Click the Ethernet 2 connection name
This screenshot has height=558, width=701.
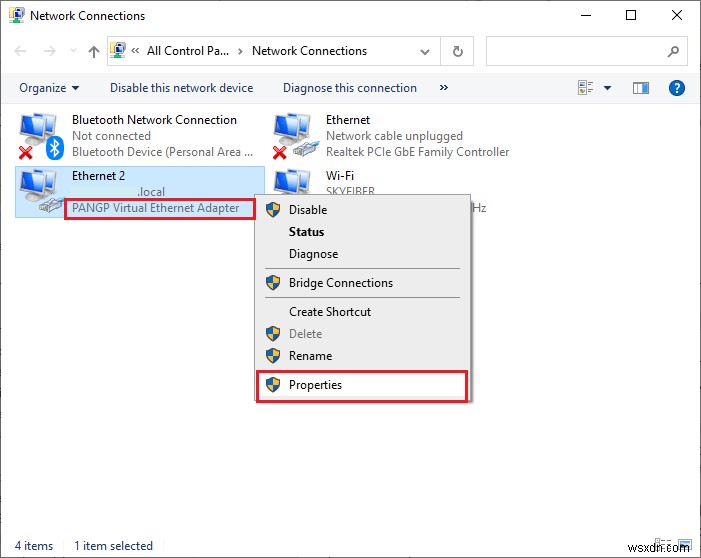(98, 176)
